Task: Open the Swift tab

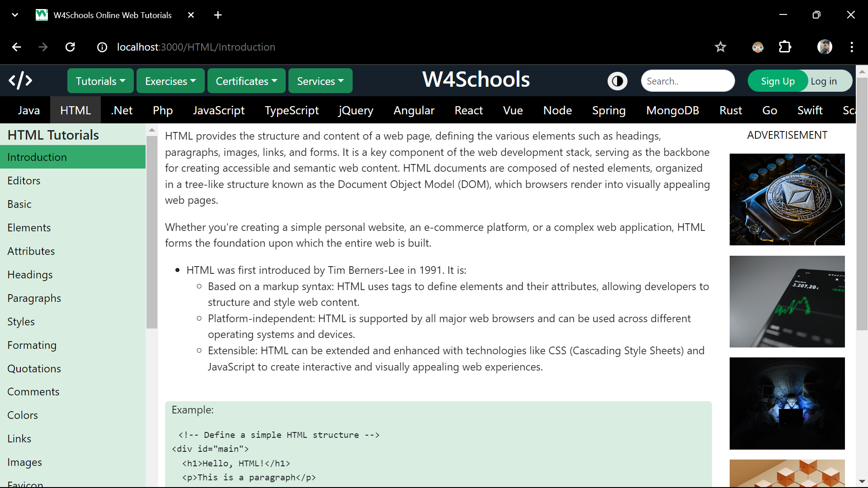Action: pyautogui.click(x=810, y=110)
